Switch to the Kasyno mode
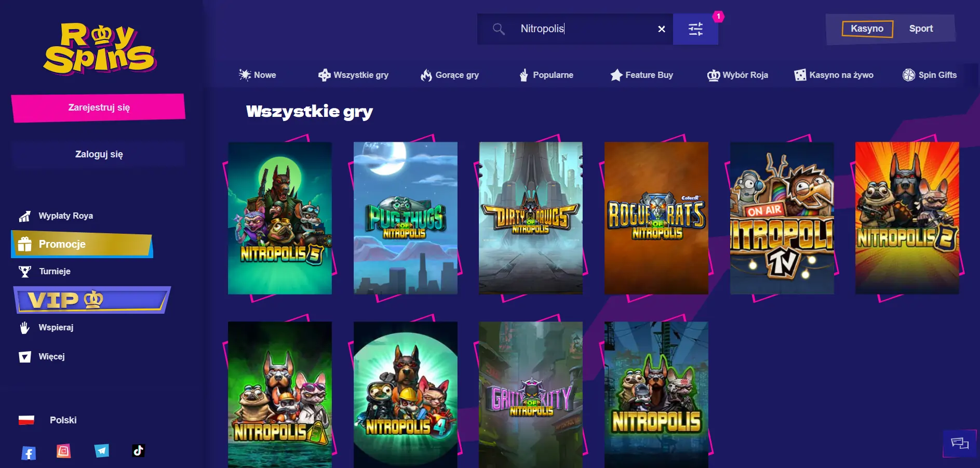This screenshot has width=980, height=468. click(x=867, y=29)
